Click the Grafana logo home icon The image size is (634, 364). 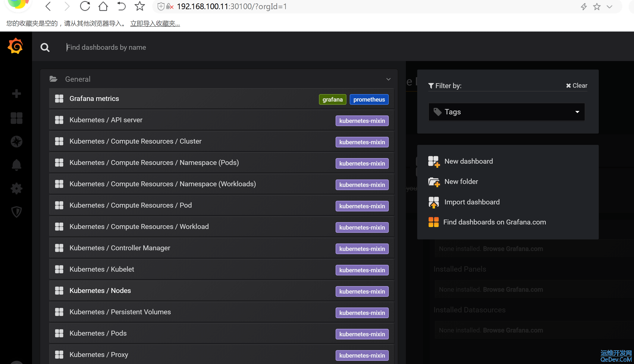pos(16,46)
